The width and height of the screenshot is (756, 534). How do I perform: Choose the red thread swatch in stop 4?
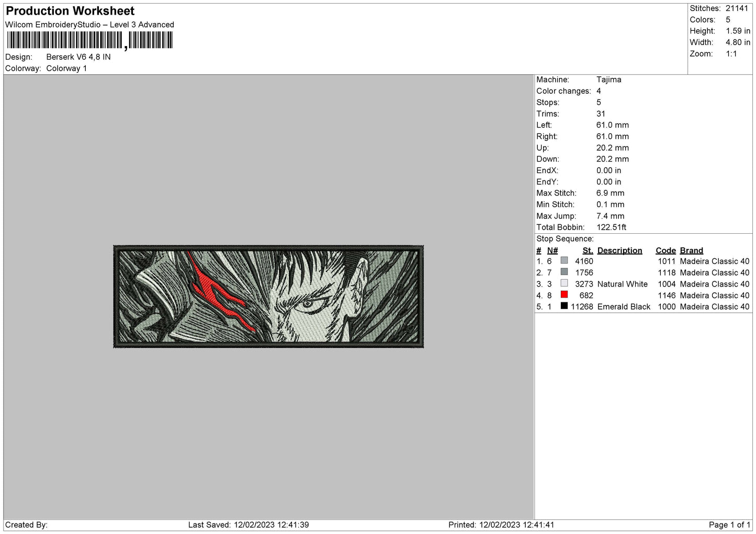click(x=564, y=294)
